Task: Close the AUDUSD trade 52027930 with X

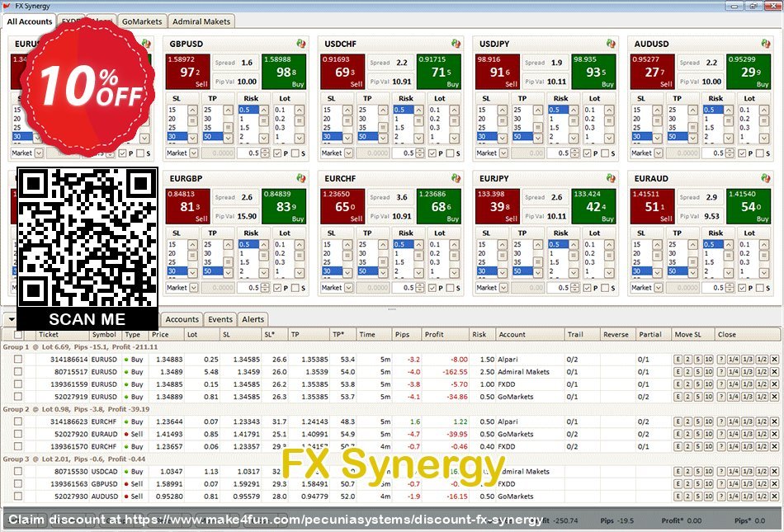Action: point(774,496)
